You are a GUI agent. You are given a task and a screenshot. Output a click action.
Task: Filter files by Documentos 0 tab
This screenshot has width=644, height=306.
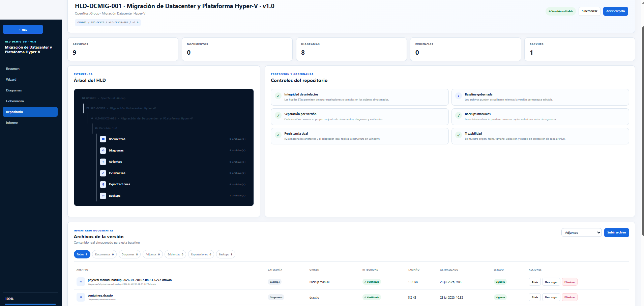point(105,254)
